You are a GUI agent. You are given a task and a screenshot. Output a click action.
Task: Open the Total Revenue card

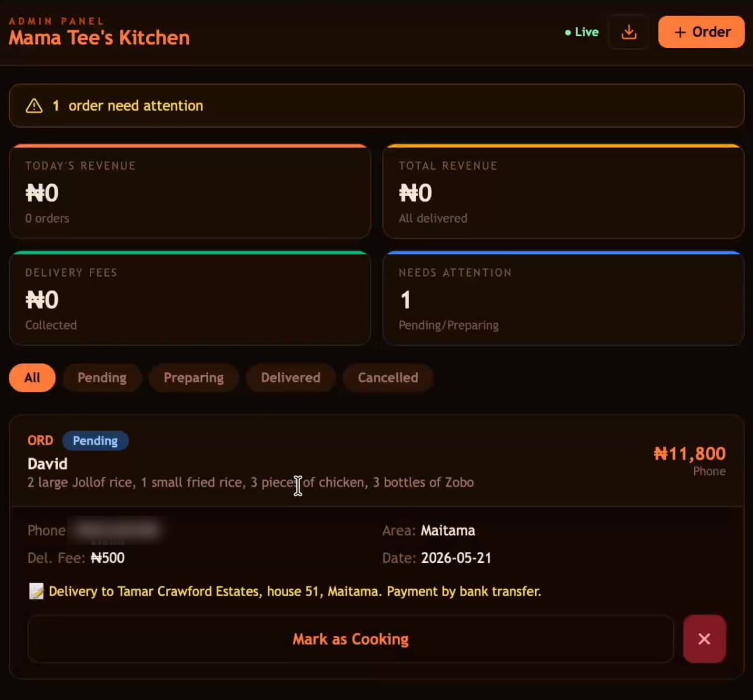point(563,191)
